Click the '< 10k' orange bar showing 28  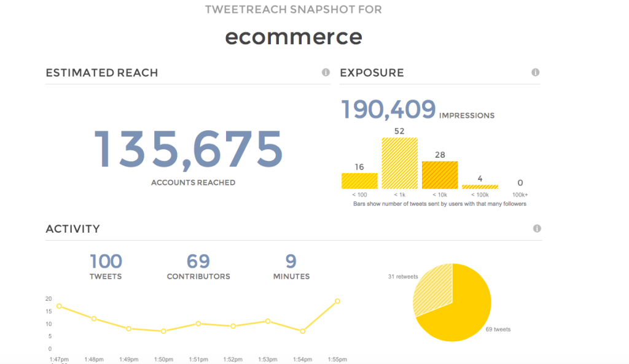[440, 175]
